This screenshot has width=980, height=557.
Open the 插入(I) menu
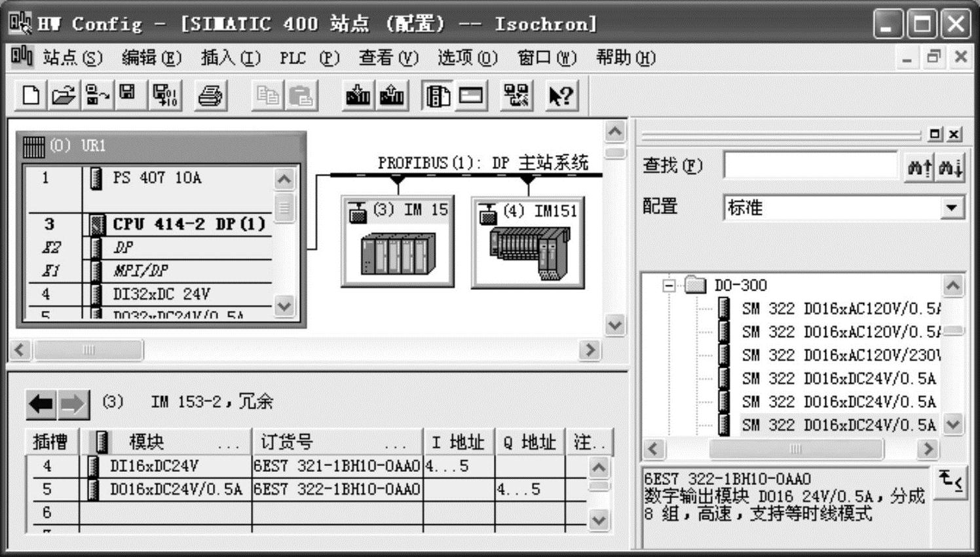231,58
